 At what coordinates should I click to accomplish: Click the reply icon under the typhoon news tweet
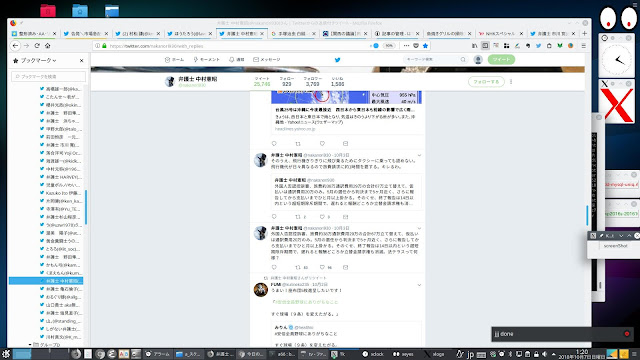(274, 144)
